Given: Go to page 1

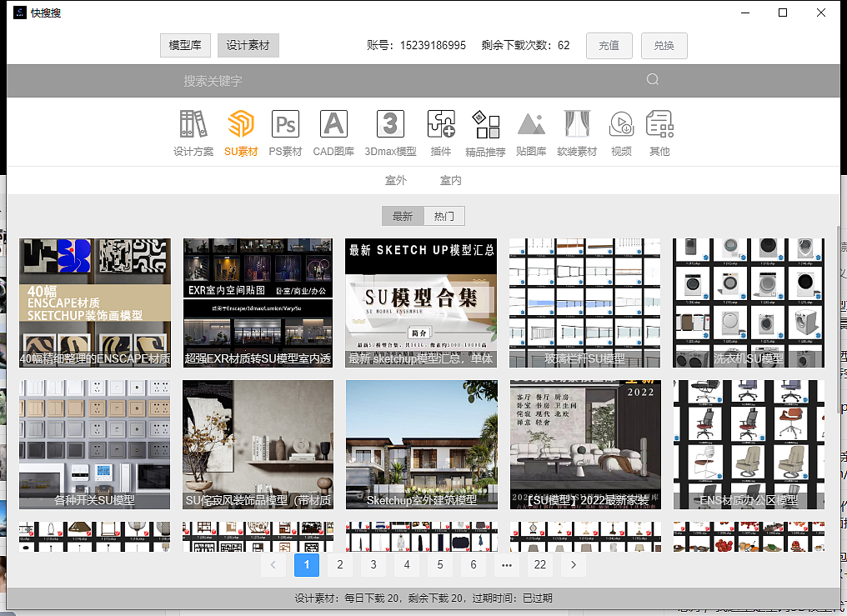Looking at the screenshot, I should pos(307,564).
